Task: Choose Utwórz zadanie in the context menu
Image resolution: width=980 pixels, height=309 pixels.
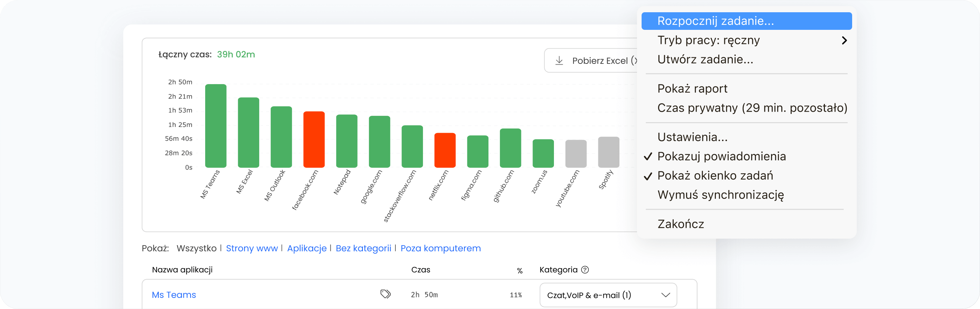Action: pos(705,59)
